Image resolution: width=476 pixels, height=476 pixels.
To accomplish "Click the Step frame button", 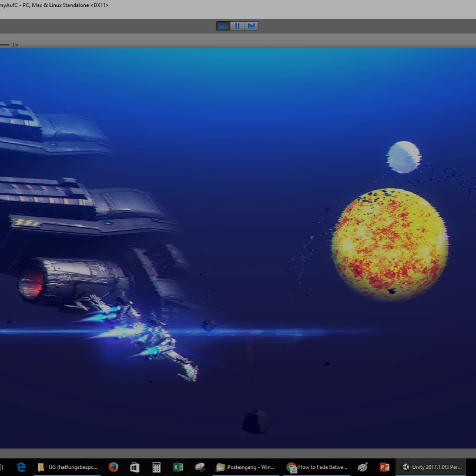I will pos(251,26).
